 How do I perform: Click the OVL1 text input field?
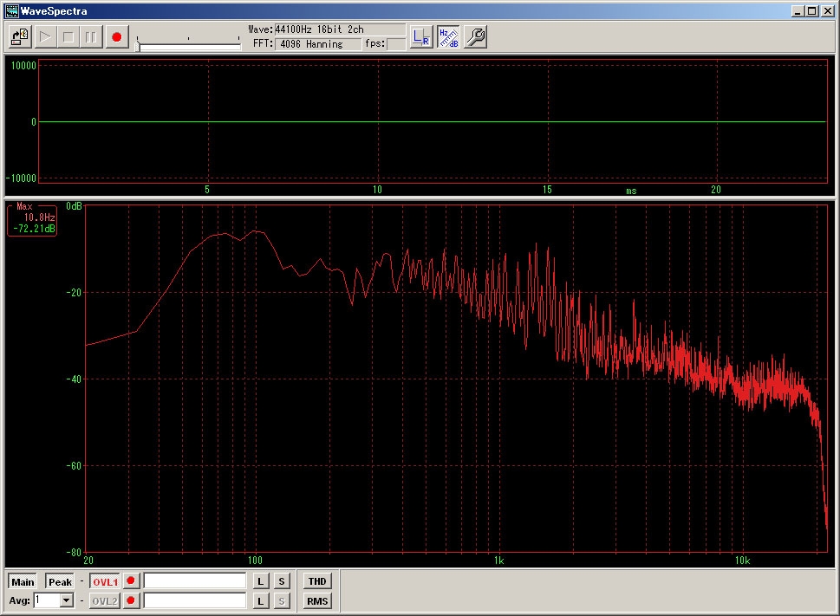(195, 581)
